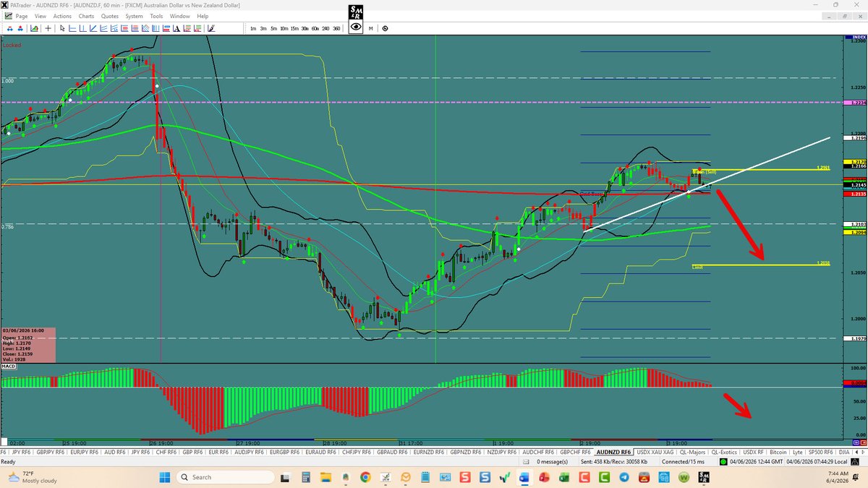Open the Window menu
The height and width of the screenshot is (488, 868).
pyautogui.click(x=180, y=16)
